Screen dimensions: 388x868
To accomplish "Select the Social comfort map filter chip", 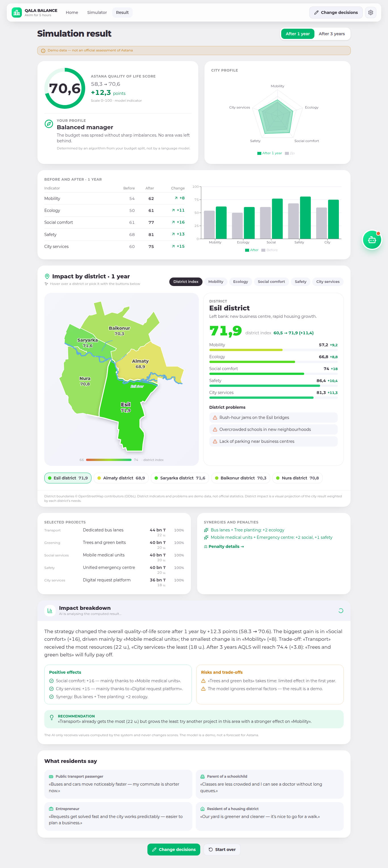I will pos(271,282).
